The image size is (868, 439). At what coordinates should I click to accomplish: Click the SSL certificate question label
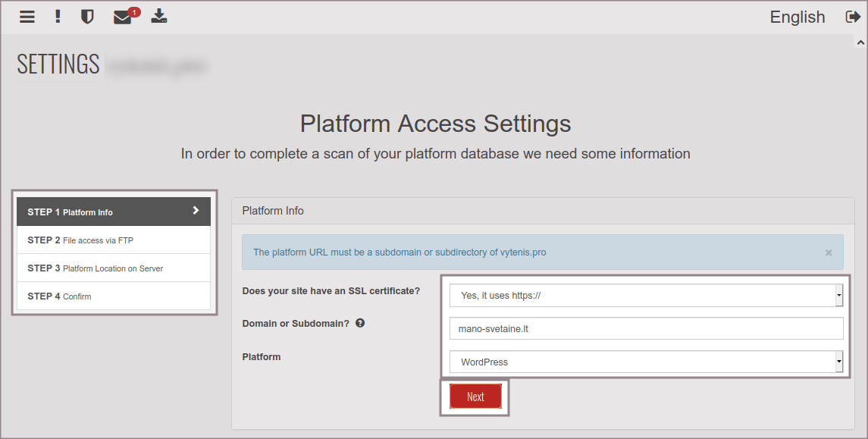tap(331, 291)
